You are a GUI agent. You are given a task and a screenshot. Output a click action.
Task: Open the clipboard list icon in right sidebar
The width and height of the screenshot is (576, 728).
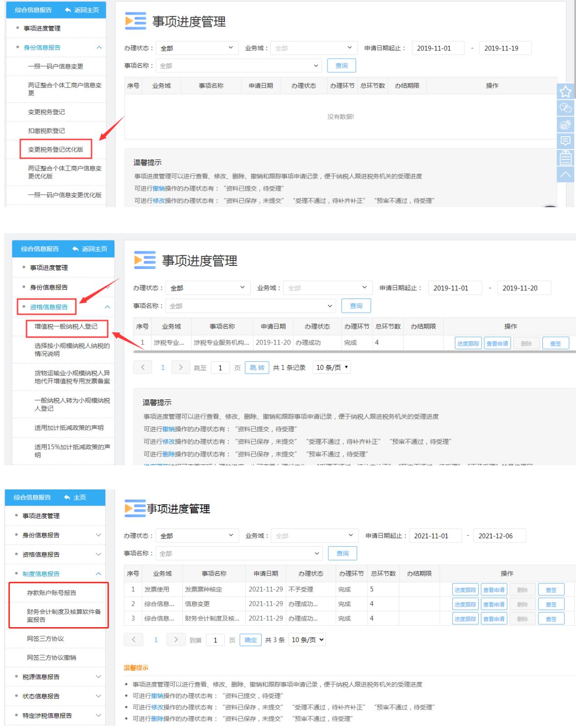coord(566,158)
